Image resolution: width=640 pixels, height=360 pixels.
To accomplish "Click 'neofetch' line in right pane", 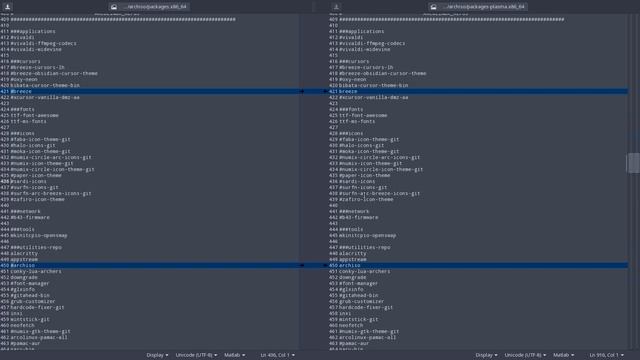I will [x=351, y=325].
